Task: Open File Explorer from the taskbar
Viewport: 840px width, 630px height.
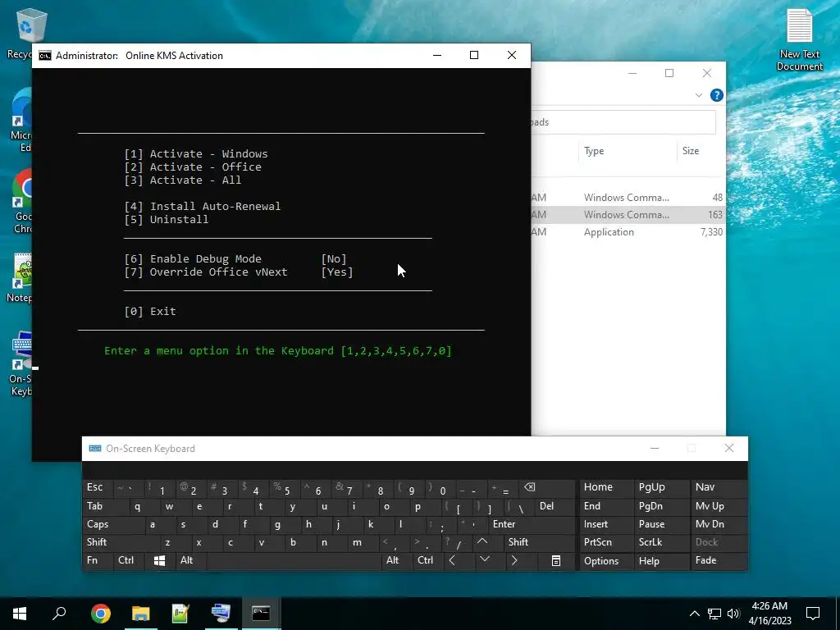Action: 140,614
